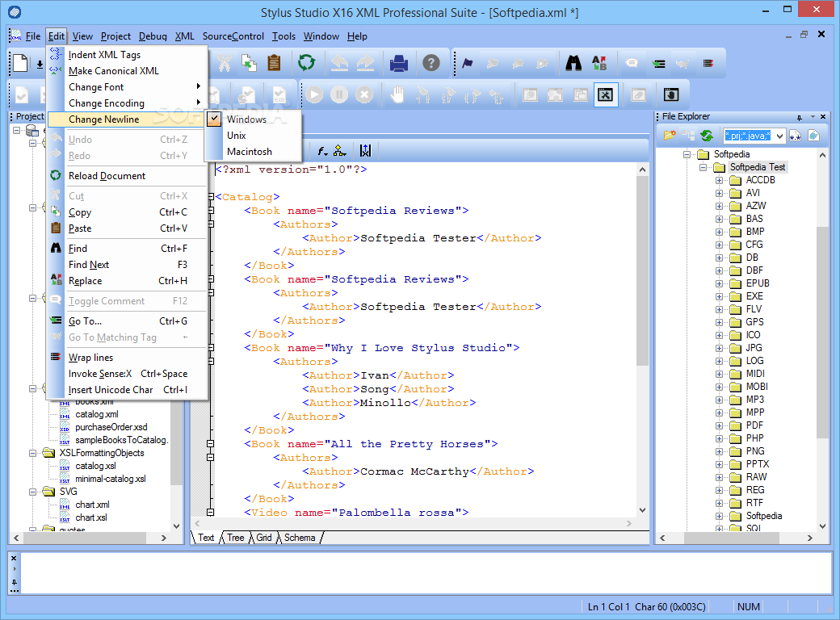Choose Find in Edit menu
The height and width of the screenshot is (620, 840).
[127, 249]
